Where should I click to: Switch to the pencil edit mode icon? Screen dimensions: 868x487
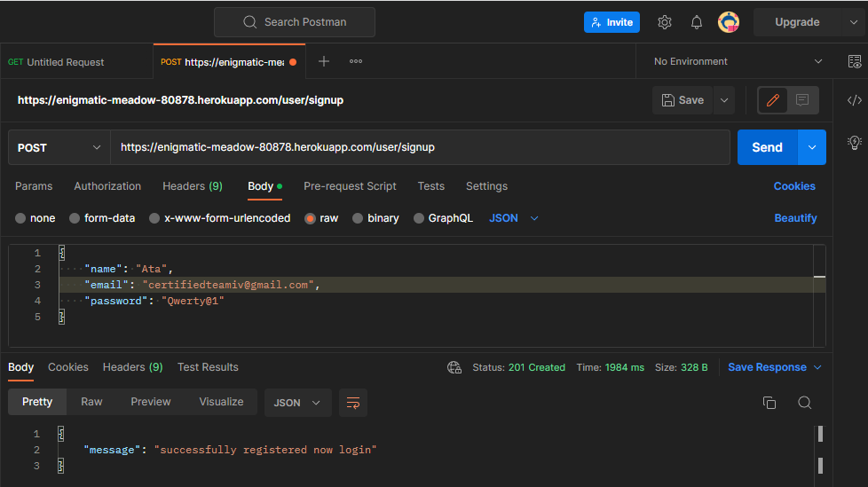[773, 100]
